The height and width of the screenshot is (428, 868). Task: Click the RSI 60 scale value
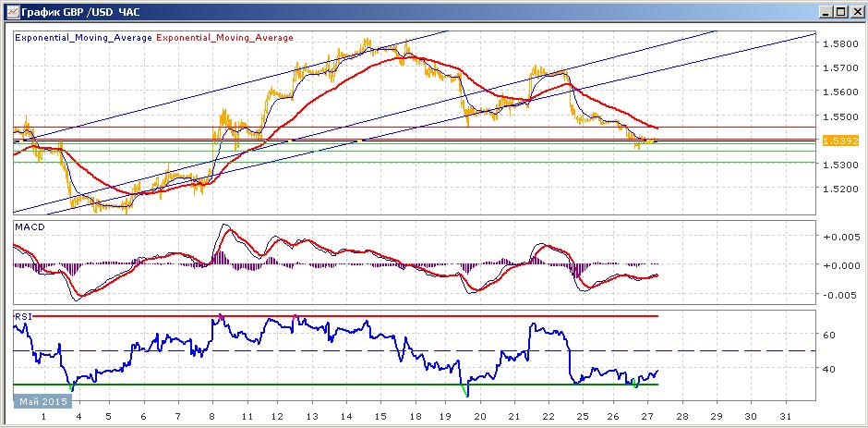[x=831, y=335]
